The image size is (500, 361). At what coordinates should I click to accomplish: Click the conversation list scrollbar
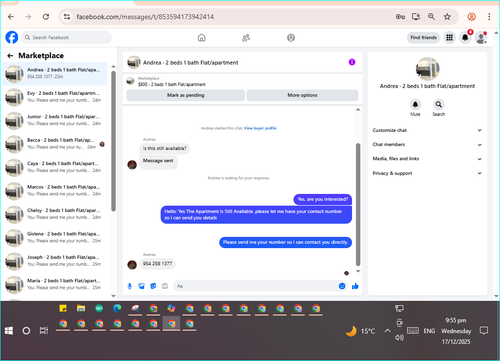tap(113, 141)
